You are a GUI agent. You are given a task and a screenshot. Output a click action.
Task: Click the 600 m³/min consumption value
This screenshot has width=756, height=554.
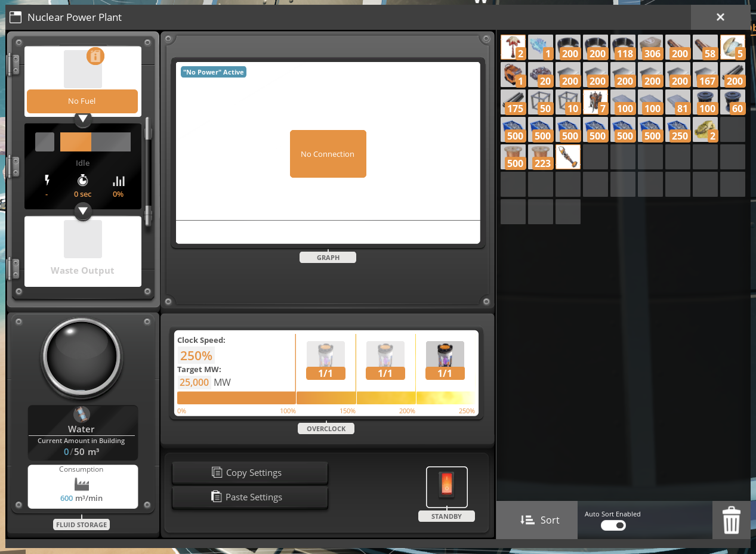point(82,498)
